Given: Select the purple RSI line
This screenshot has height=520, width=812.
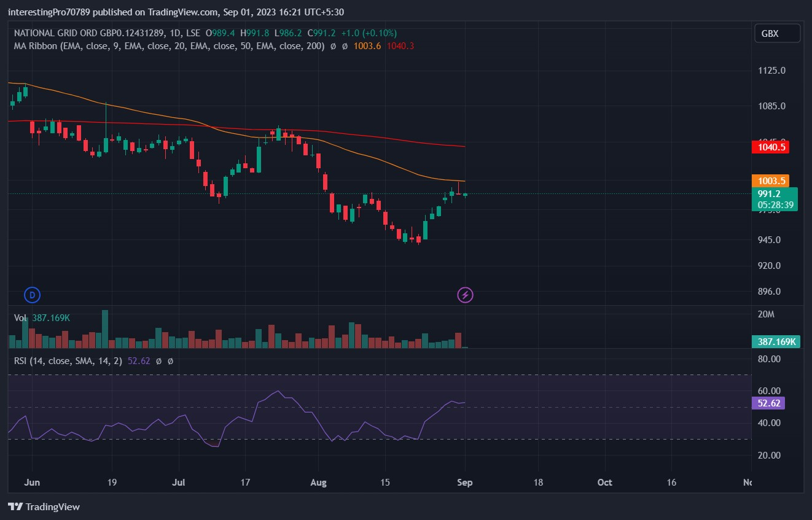Looking at the screenshot, I should [246, 419].
